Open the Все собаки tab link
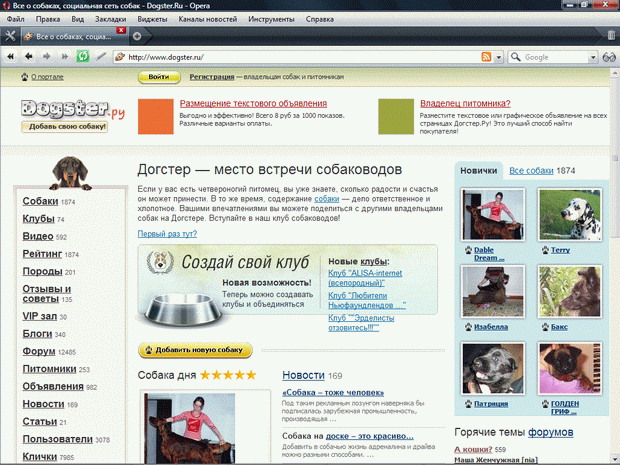 531,171
